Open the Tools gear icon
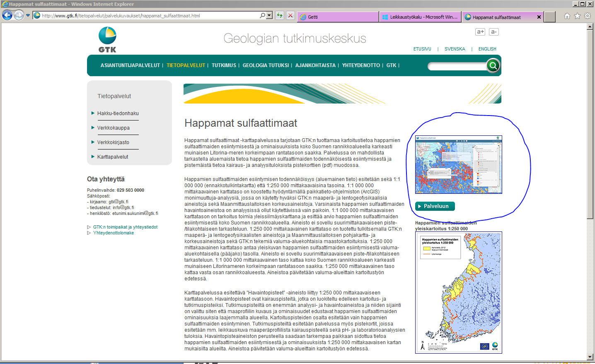This screenshot has width=595, height=364. coord(588,16)
